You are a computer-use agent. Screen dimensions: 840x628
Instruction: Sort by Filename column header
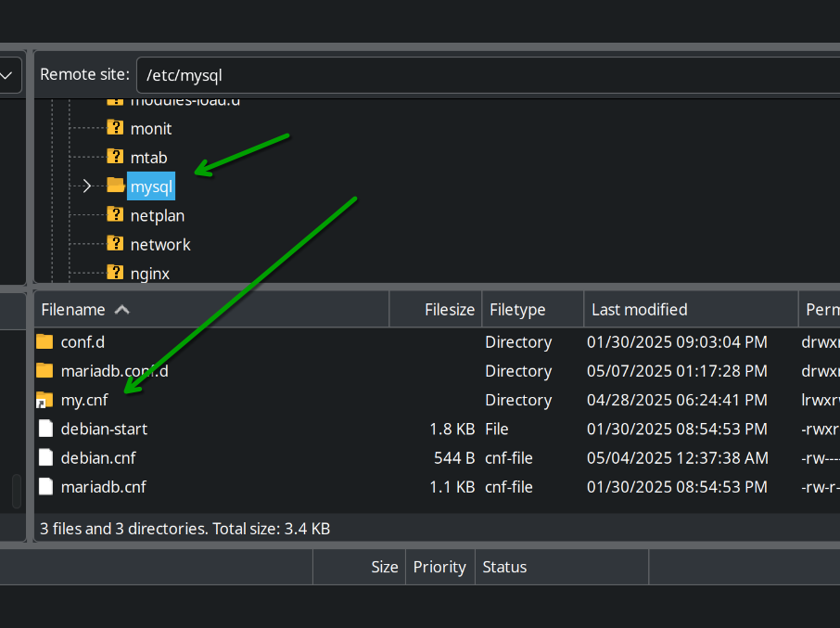coord(211,309)
